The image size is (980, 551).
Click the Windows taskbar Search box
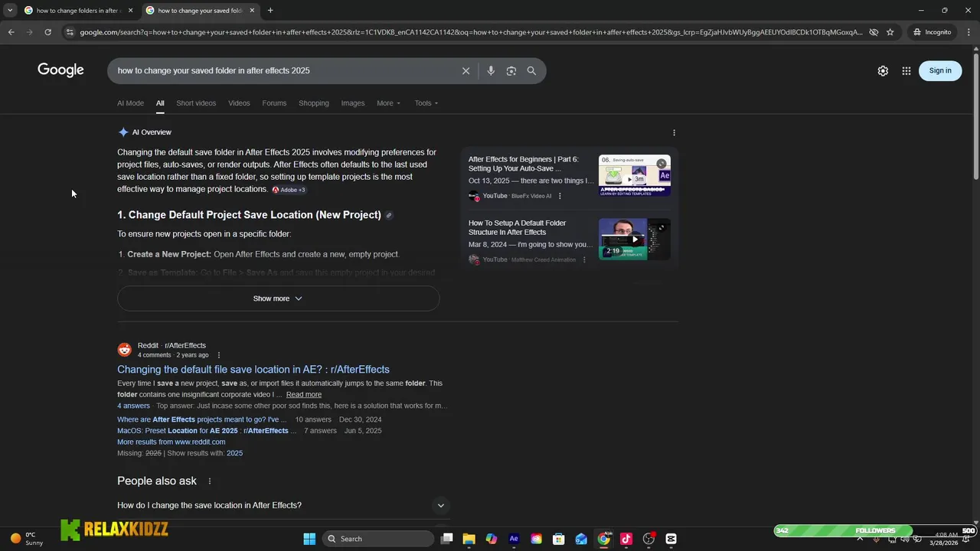377,539
